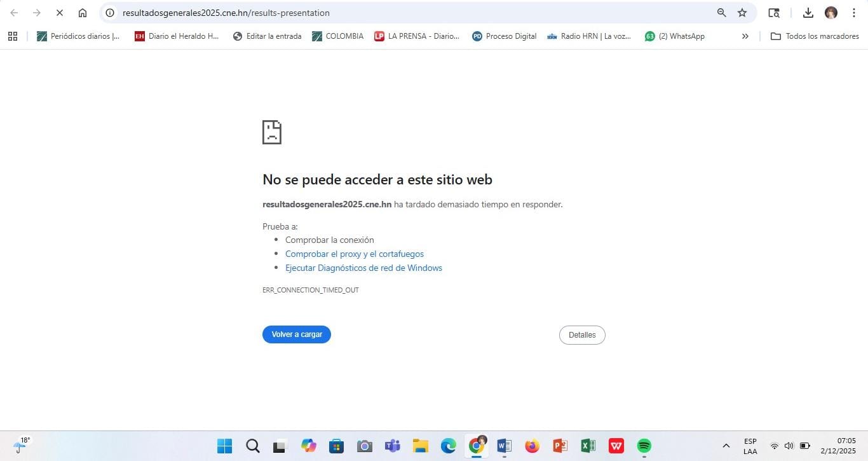868x461 pixels.
Task: Stop loading the page
Action: [59, 13]
